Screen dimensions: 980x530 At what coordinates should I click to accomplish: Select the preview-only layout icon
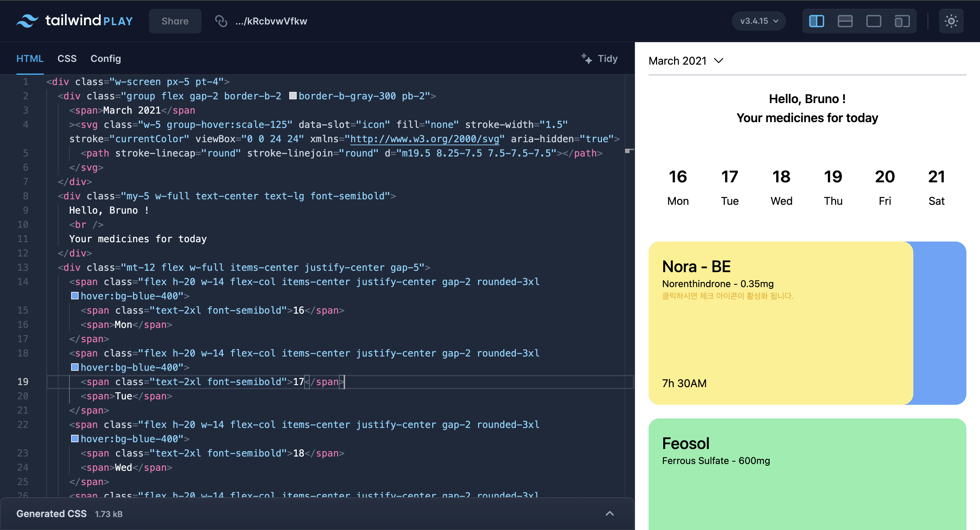click(x=873, y=21)
